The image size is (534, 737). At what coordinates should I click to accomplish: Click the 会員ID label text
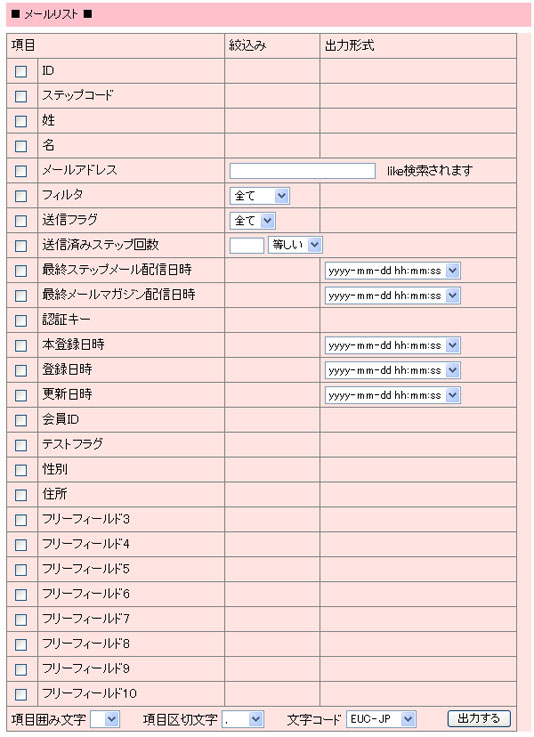(60, 419)
